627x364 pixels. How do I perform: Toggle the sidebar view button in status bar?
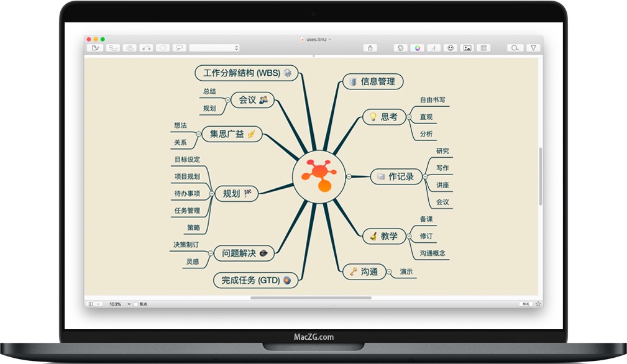(x=91, y=304)
